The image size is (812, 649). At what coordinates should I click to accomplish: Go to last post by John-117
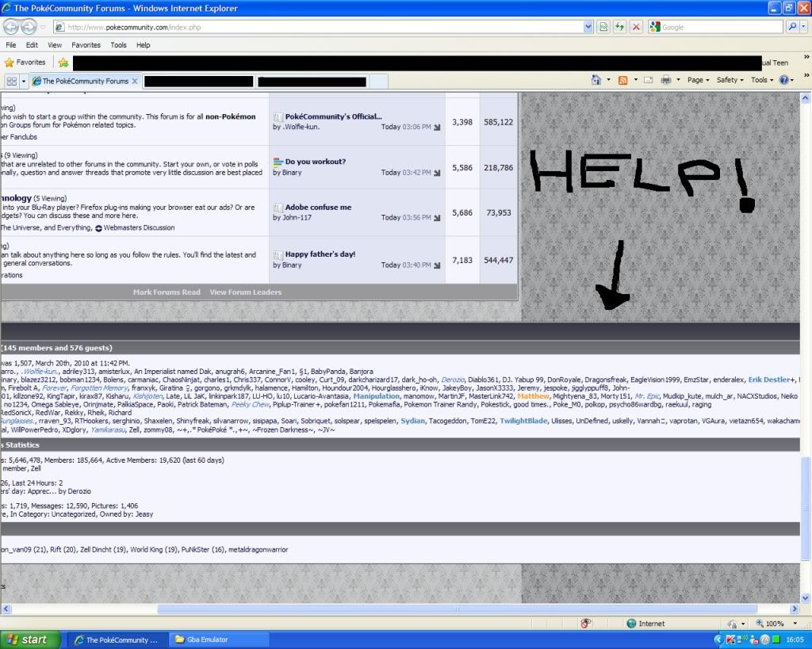tap(437, 218)
